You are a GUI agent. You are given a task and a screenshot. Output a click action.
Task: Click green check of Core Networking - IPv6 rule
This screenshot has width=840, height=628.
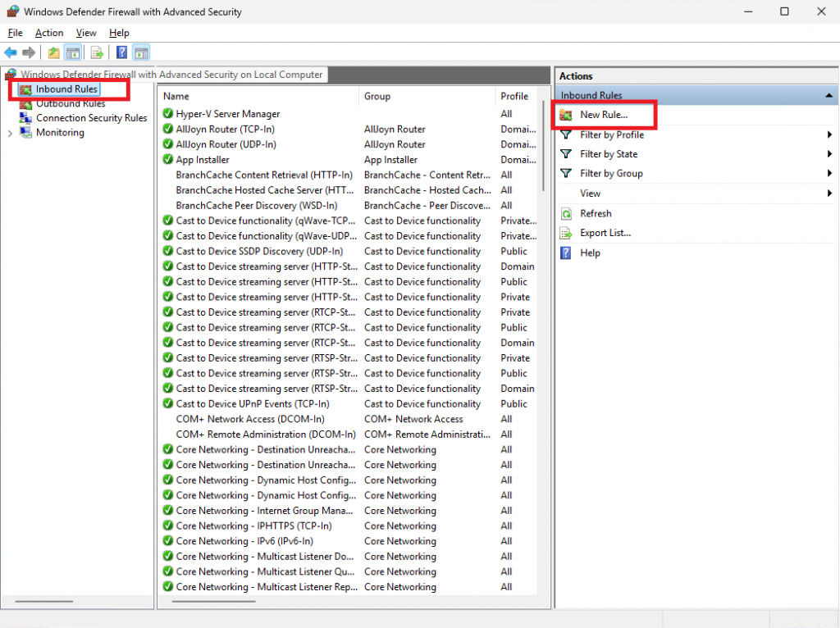click(x=167, y=541)
